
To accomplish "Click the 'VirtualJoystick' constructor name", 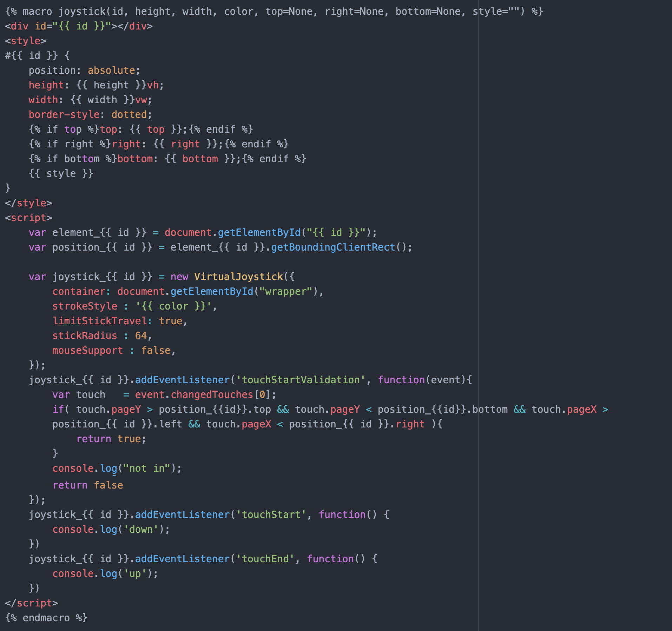I will 238,277.
